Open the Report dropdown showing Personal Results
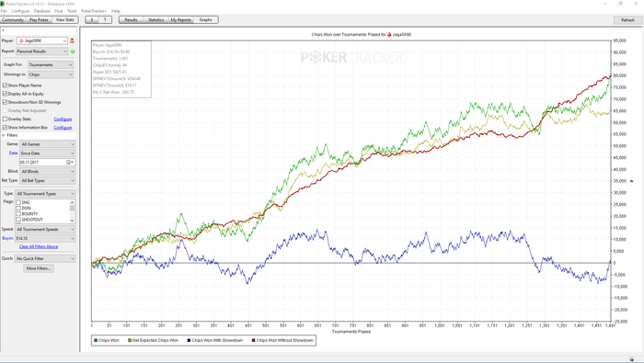This screenshot has width=644, height=363. click(x=42, y=51)
